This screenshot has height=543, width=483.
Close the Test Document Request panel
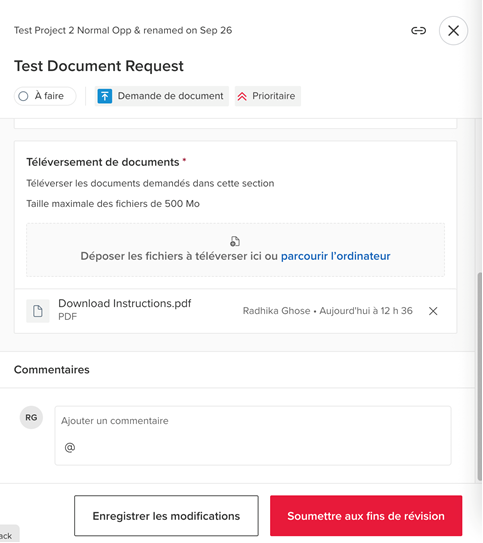point(453,31)
